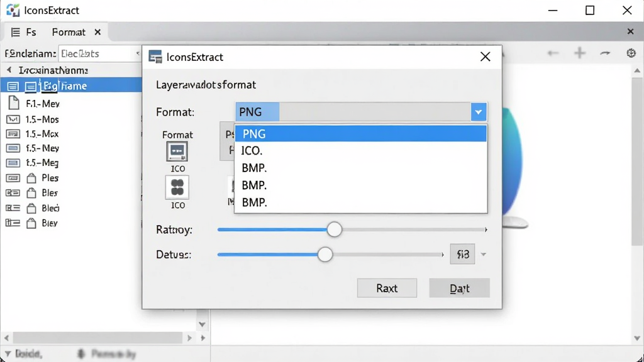Click the bag icon beside Bleci
Image resolution: width=644 pixels, height=362 pixels.
tap(31, 208)
